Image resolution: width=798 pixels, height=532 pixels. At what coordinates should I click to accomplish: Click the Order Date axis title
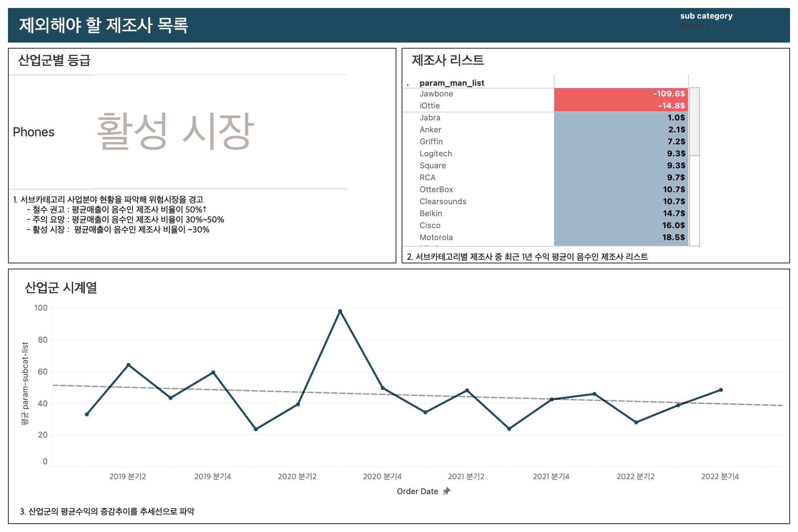417,491
